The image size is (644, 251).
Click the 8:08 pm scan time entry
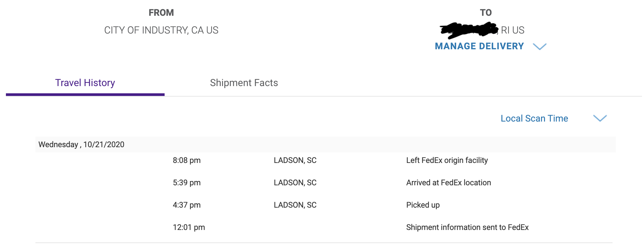click(187, 160)
